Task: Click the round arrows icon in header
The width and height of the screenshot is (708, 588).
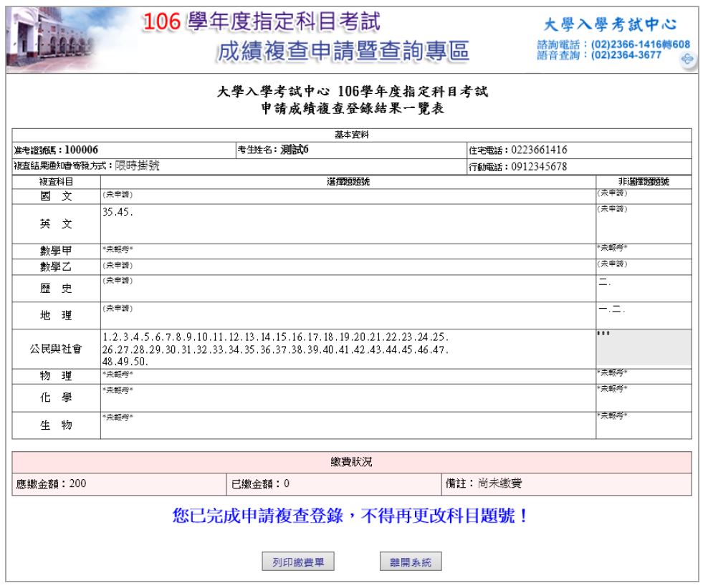Action: coord(687,59)
